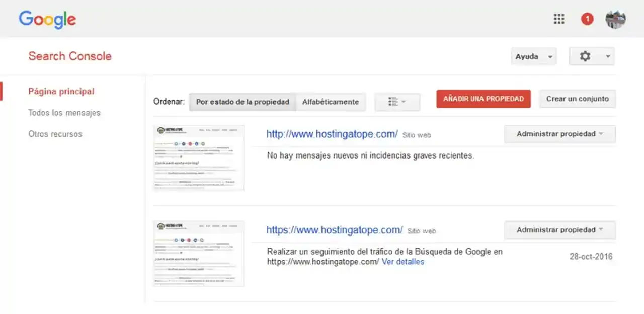The image size is (644, 314).
Task: Open the Google apps grid icon
Action: tap(559, 19)
